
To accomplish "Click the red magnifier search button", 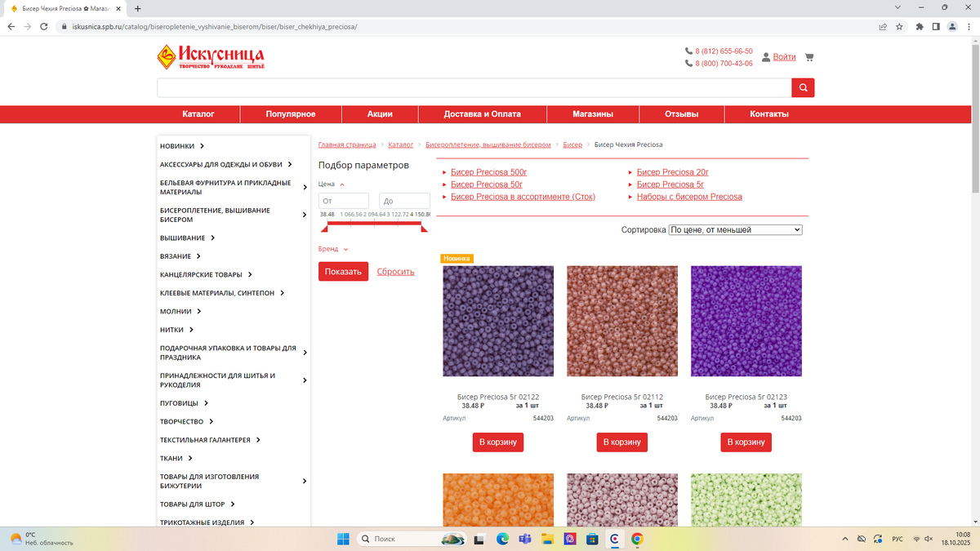I will coord(803,88).
